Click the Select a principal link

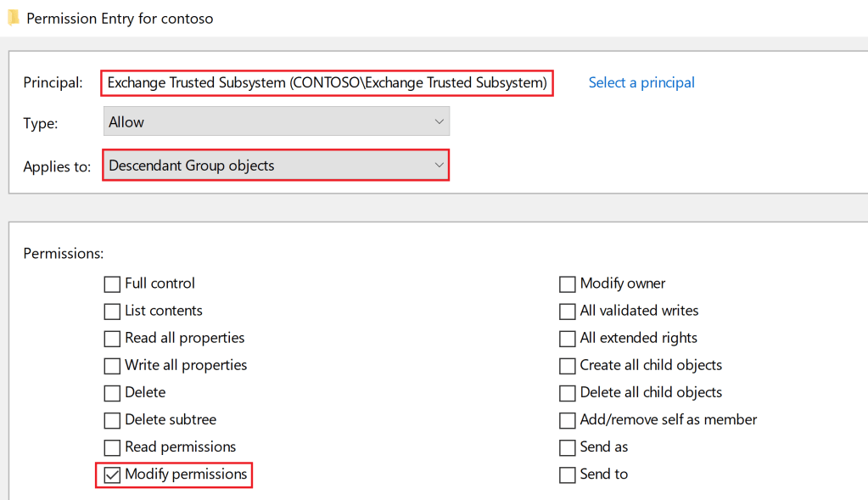click(641, 82)
